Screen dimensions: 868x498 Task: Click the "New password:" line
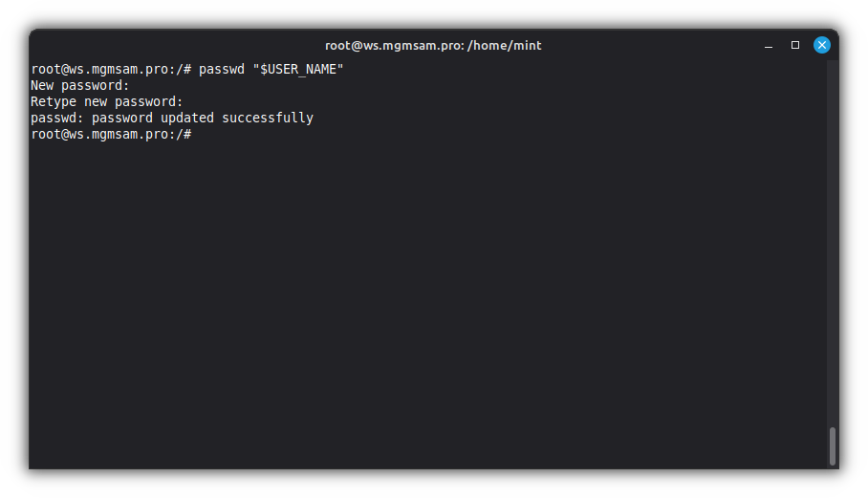pos(80,86)
